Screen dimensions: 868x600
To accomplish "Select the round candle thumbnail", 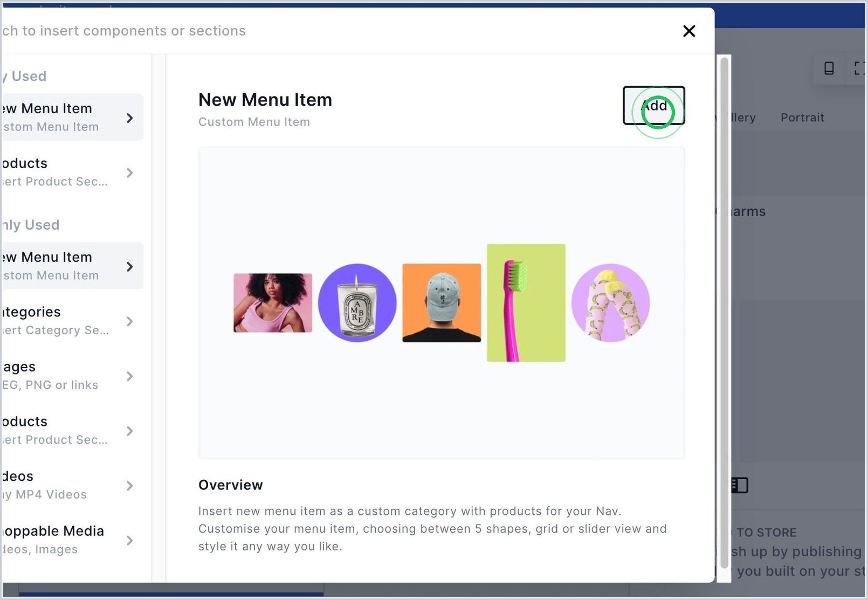I will (x=357, y=303).
